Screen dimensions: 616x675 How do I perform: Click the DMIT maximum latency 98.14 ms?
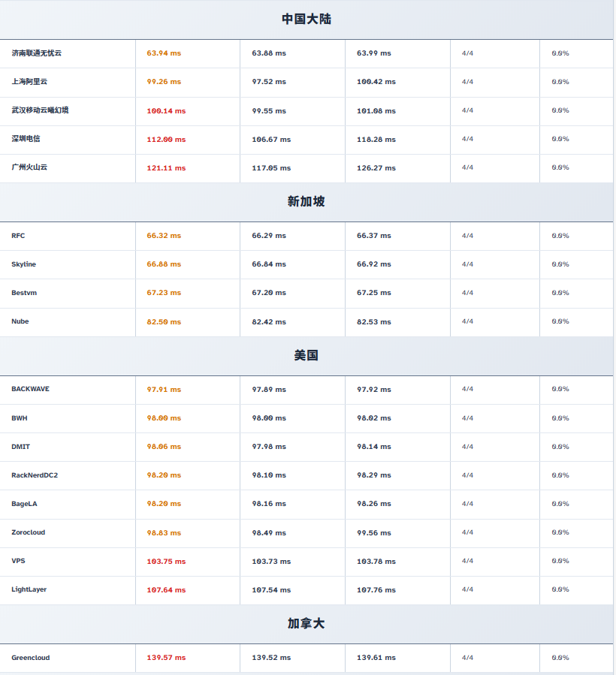[374, 447]
